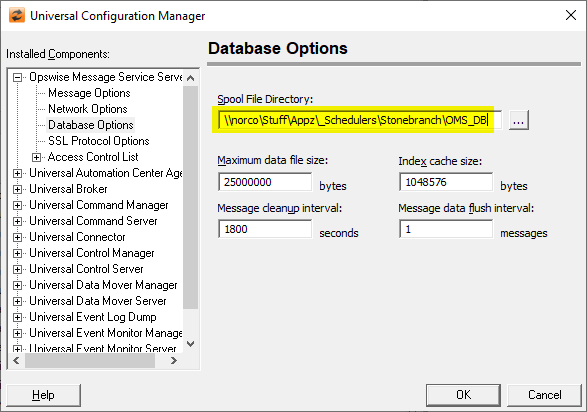The width and height of the screenshot is (587, 412).
Task: Click the Universal Configuration Manager app icon
Action: [x=17, y=16]
